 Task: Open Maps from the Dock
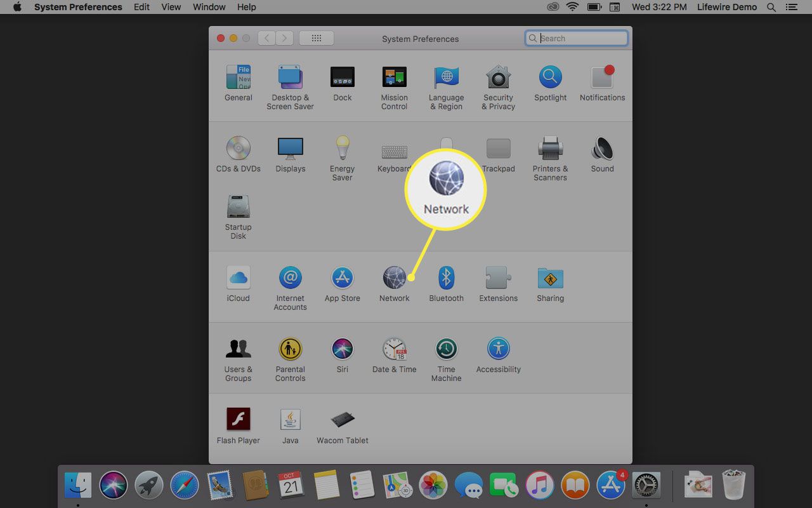398,486
